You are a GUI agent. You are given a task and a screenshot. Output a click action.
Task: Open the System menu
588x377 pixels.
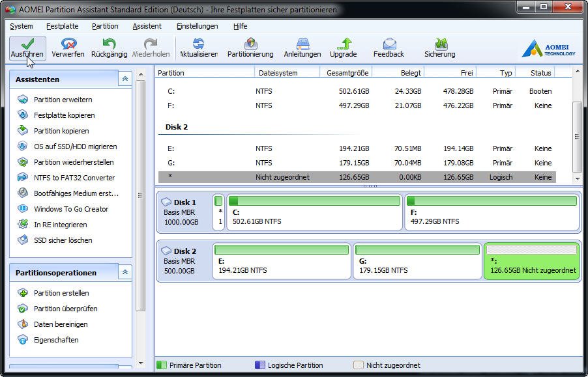click(22, 26)
